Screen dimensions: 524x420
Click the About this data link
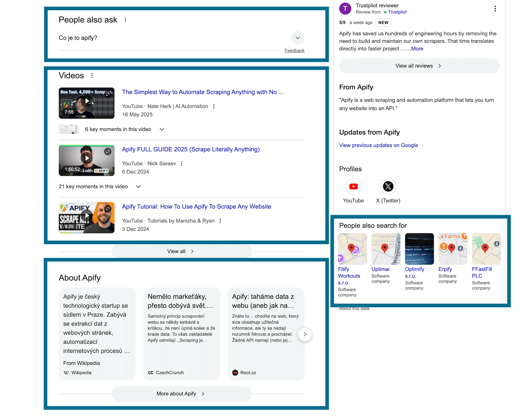[354, 309]
